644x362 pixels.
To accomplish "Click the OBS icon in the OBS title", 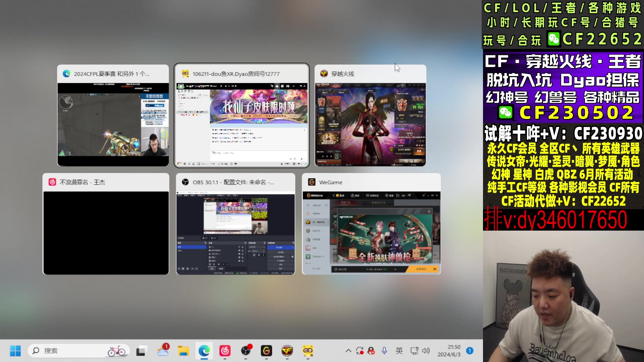I will click(185, 182).
